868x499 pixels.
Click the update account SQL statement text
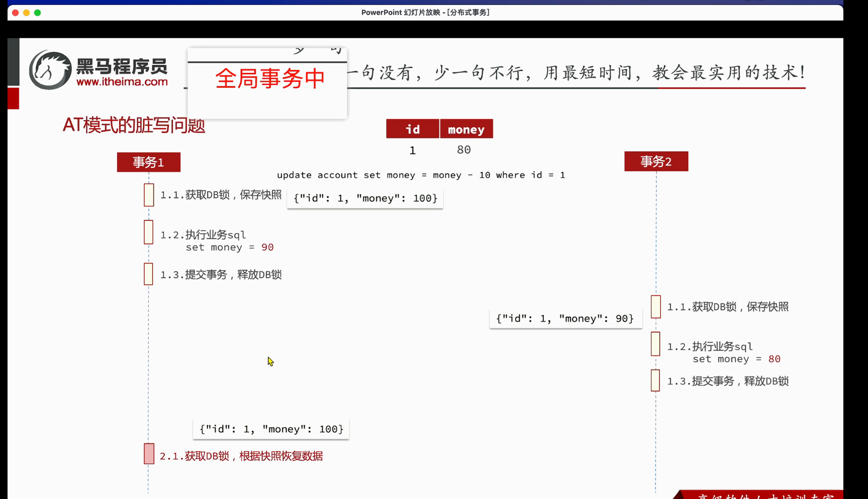pyautogui.click(x=421, y=175)
